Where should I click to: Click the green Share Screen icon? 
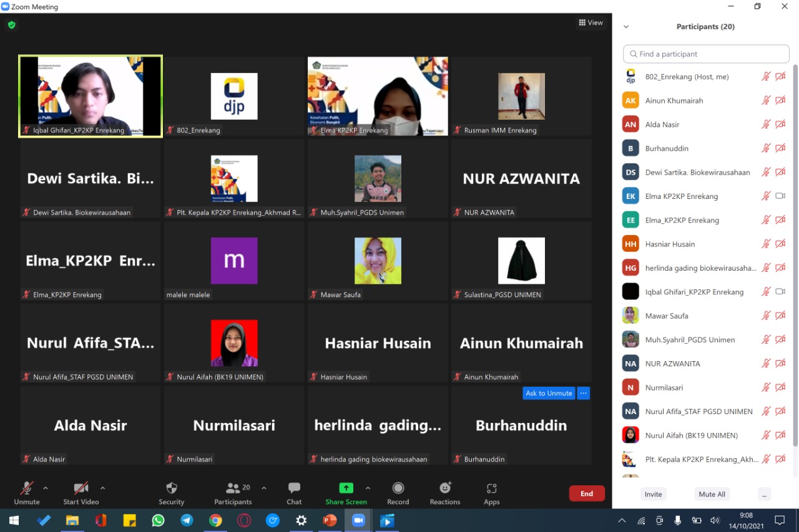click(x=346, y=488)
